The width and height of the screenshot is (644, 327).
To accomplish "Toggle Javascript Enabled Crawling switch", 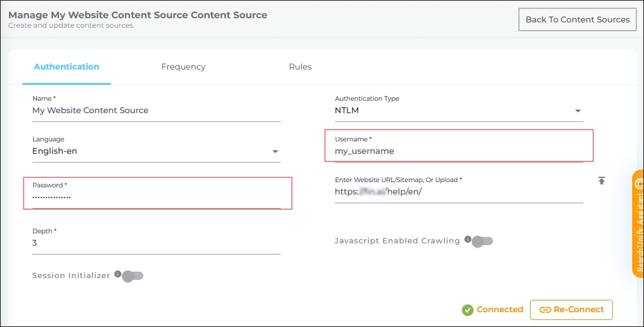I will (482, 241).
